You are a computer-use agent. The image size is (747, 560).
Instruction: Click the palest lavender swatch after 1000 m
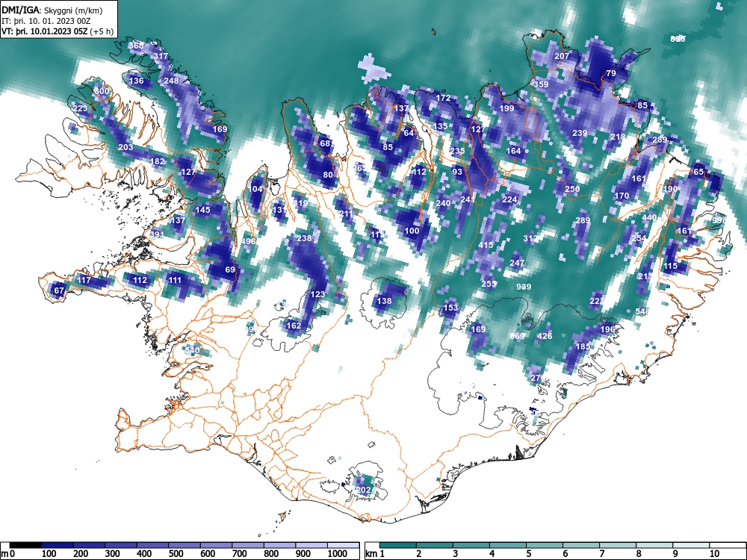click(343, 545)
